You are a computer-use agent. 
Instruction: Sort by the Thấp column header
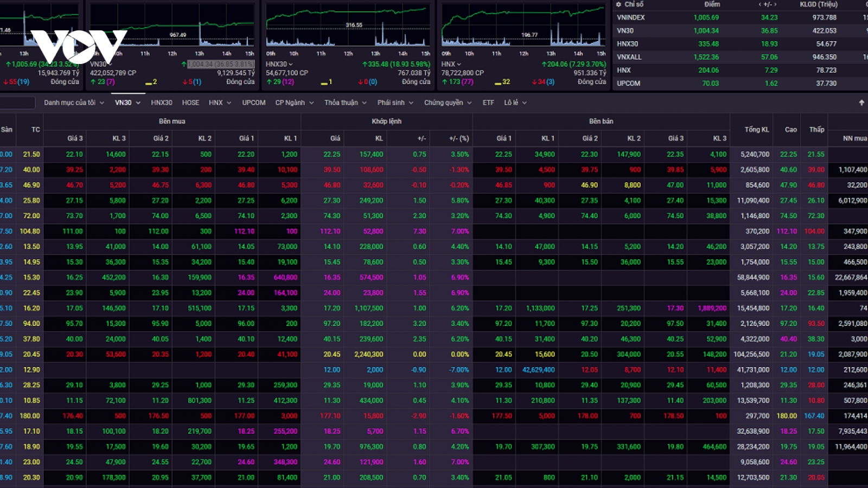(x=817, y=130)
